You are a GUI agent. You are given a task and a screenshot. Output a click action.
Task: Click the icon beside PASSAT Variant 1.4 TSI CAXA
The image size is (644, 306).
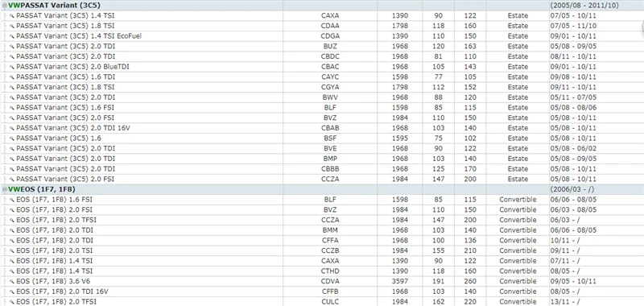tap(12, 15)
